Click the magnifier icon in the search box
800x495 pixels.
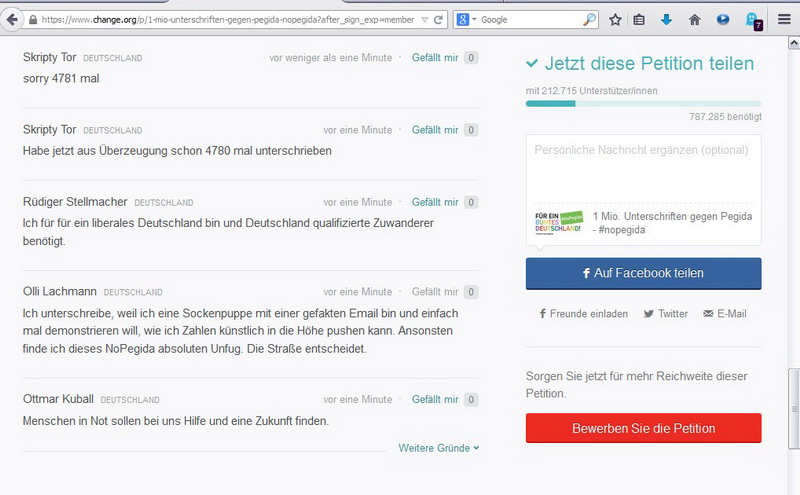tap(590, 20)
